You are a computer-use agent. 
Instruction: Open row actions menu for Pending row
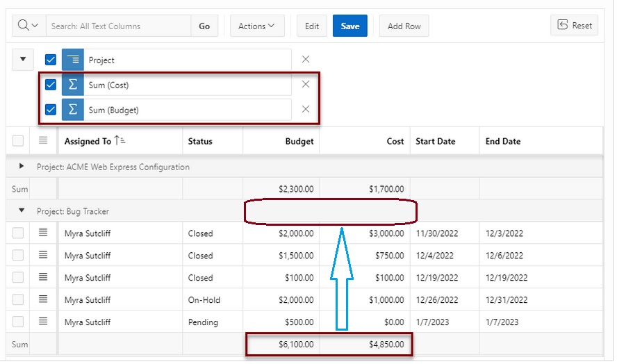coord(43,321)
